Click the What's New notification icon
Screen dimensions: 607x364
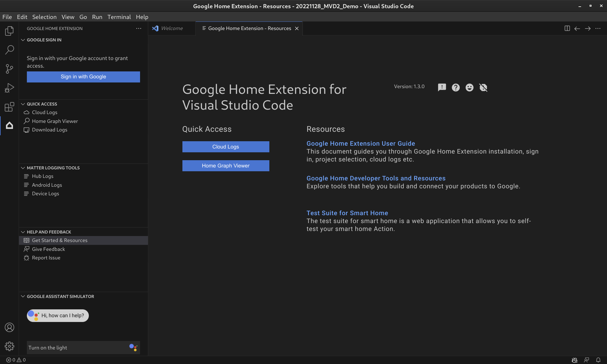[442, 87]
